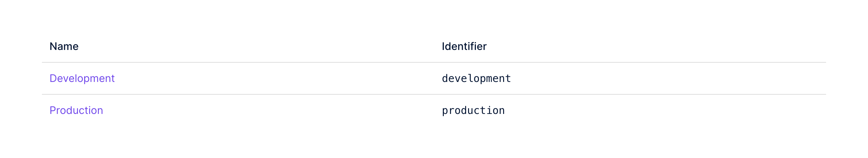Choose the first environment link, Development
868x158 pixels.
[82, 78]
